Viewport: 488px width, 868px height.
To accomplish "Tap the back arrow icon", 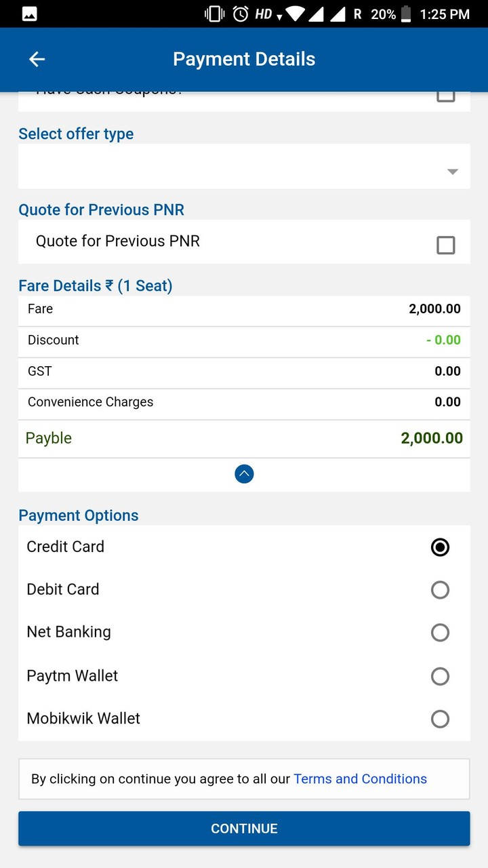I will click(37, 59).
